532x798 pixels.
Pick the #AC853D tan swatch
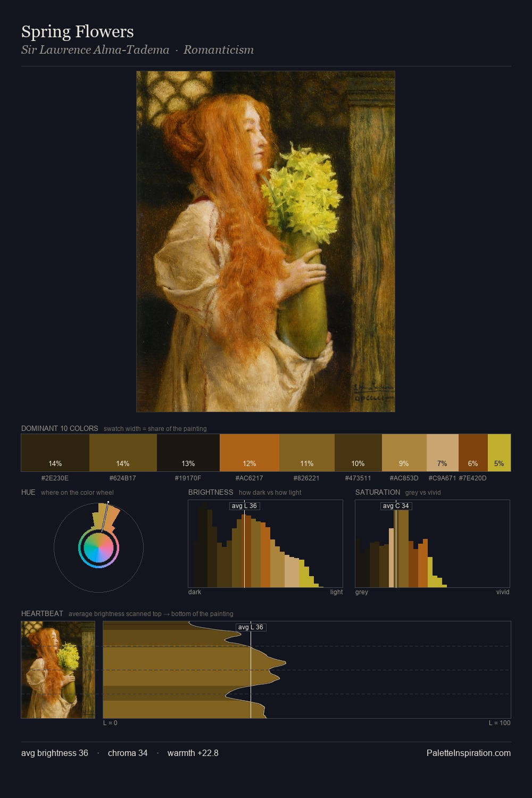tap(404, 453)
